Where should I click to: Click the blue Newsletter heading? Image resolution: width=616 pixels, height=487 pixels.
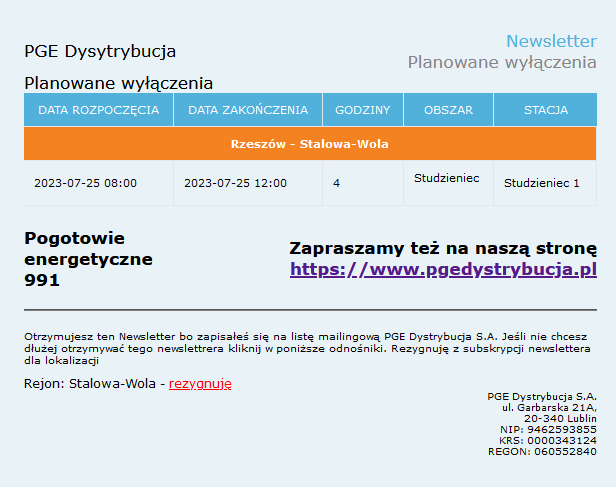tap(551, 41)
